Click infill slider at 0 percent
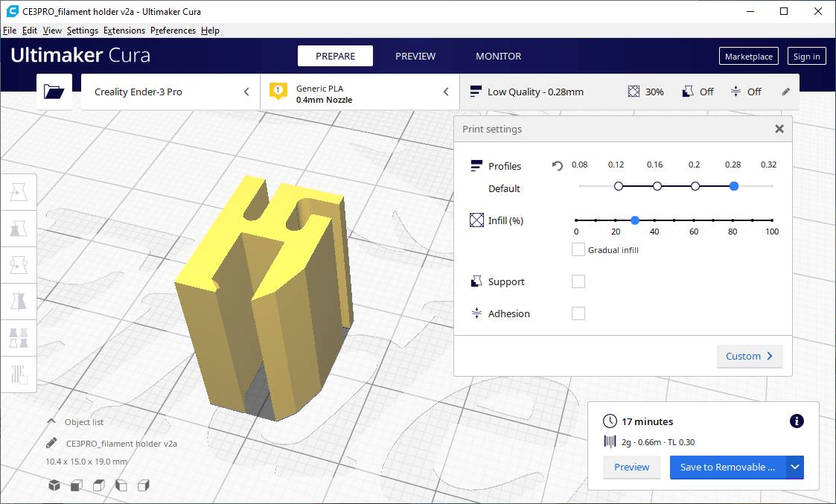 coord(576,220)
